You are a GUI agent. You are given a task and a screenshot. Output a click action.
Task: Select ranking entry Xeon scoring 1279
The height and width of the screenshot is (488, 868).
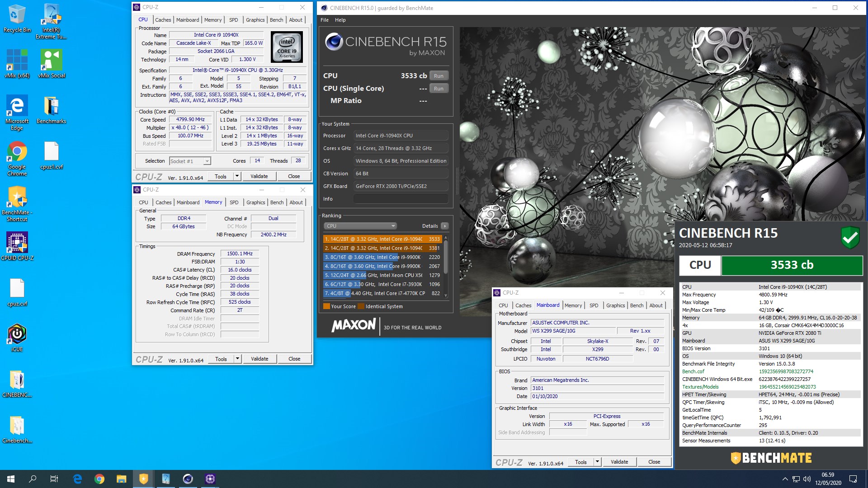pos(382,275)
